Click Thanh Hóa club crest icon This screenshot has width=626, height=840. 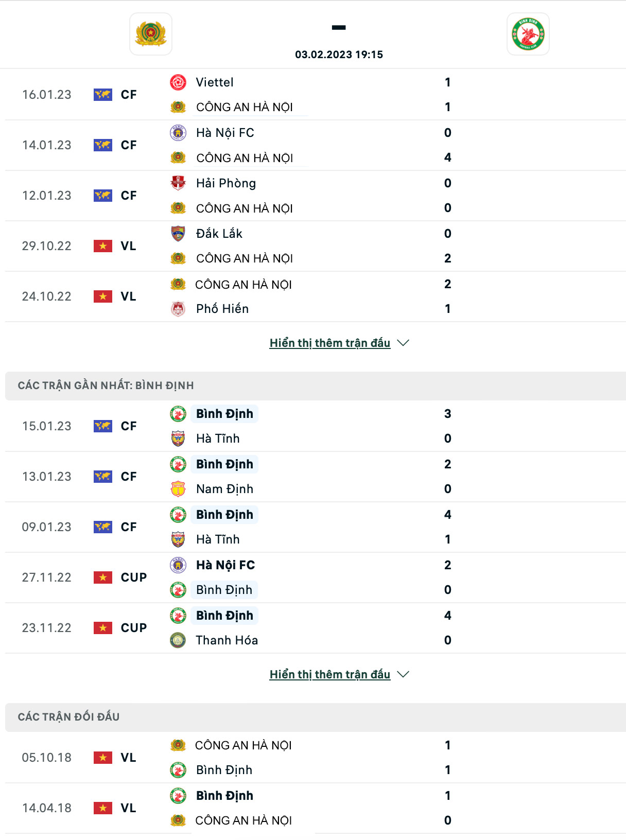click(178, 640)
